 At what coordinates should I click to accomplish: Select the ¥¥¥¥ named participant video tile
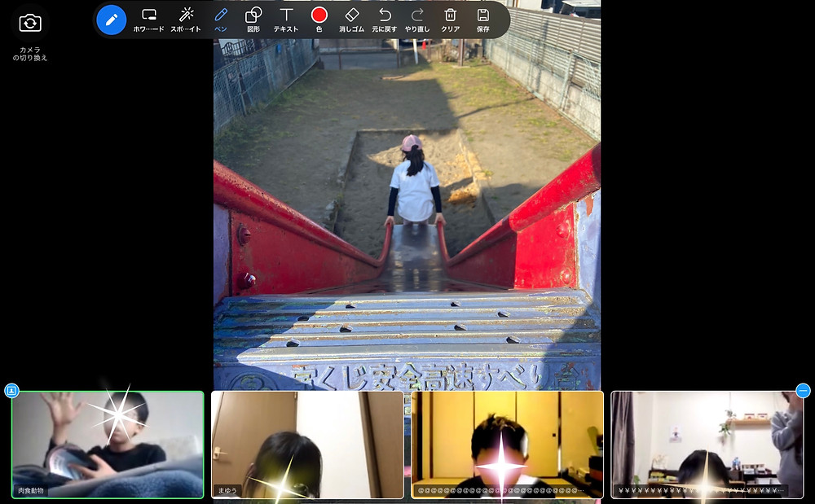[x=707, y=445]
